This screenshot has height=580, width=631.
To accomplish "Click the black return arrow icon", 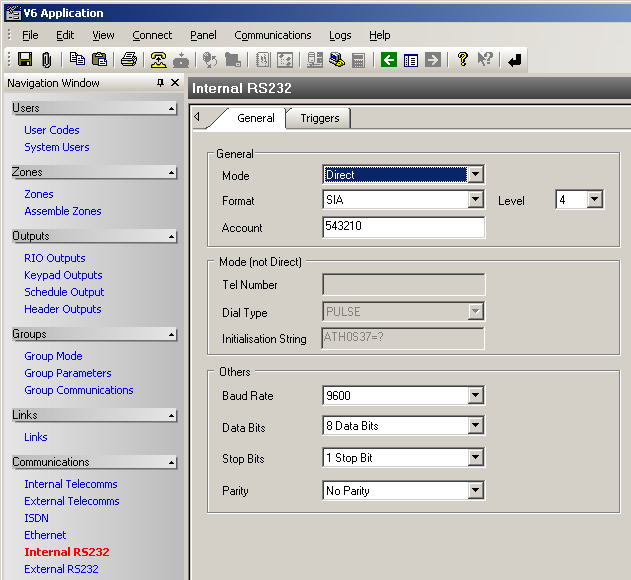I will coord(515,60).
